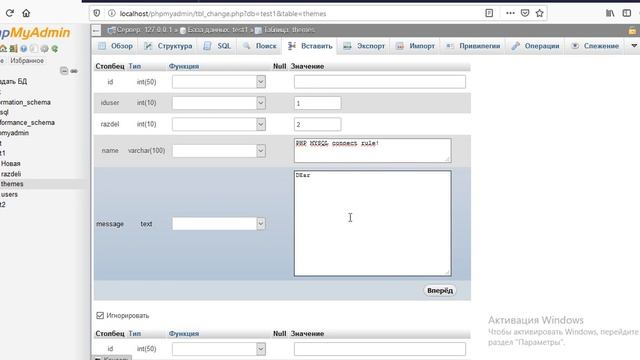Select information_schema database in tree
Viewport: 640px width, 360px height.
point(25,102)
